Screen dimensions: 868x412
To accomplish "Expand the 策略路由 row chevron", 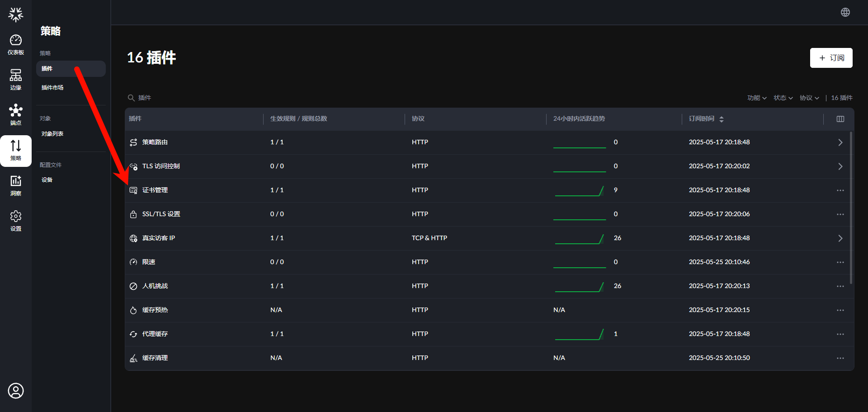I will click(840, 142).
